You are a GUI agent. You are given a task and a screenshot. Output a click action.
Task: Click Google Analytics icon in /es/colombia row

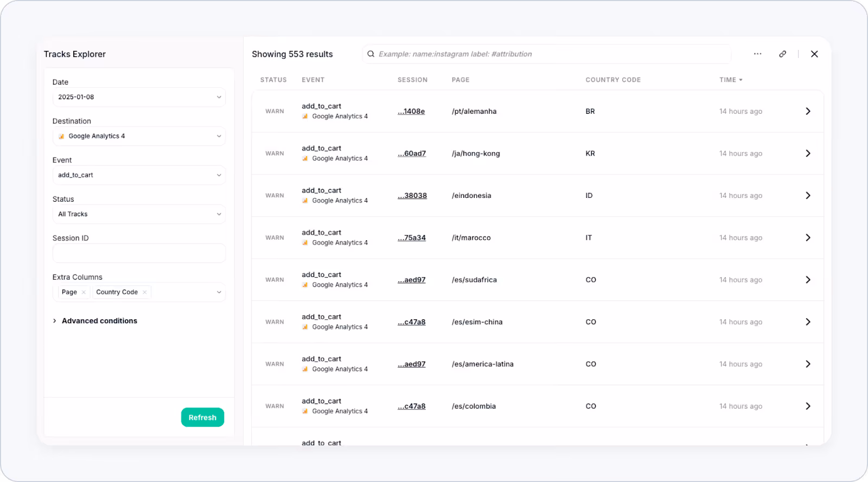(305, 412)
